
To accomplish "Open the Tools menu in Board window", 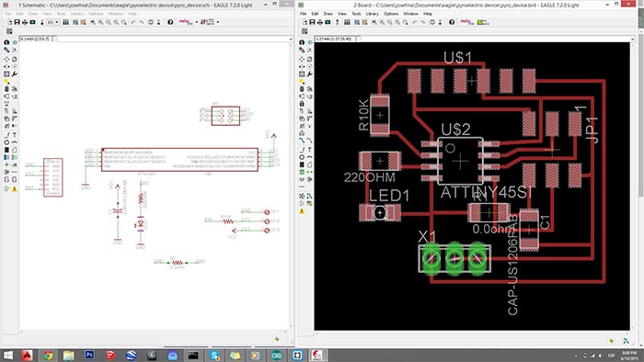I will [x=356, y=14].
